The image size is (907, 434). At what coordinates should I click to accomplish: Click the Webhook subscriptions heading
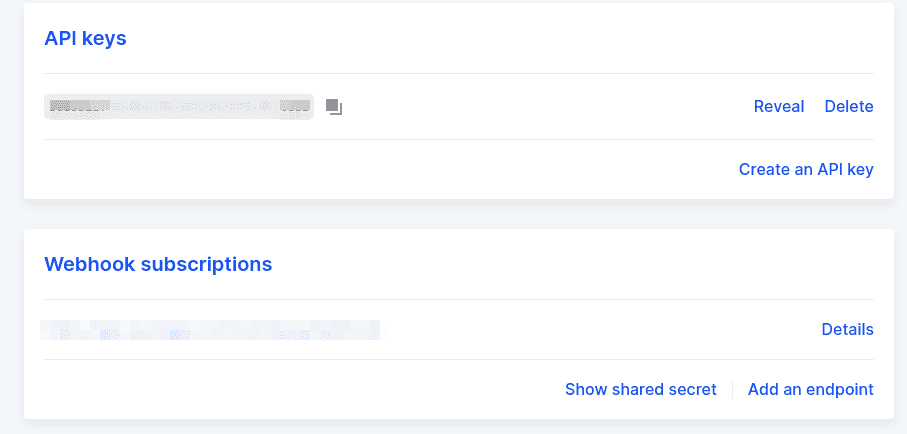pos(158,264)
